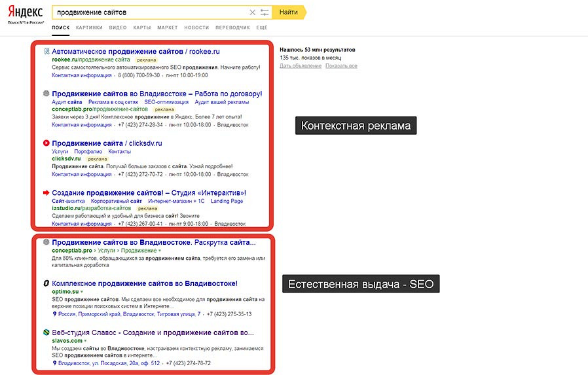Screen dimensions: 588x375
Task: Click the Услуги breadcrumb in the organic conceptlab.pro result
Action: pyautogui.click(x=107, y=251)
